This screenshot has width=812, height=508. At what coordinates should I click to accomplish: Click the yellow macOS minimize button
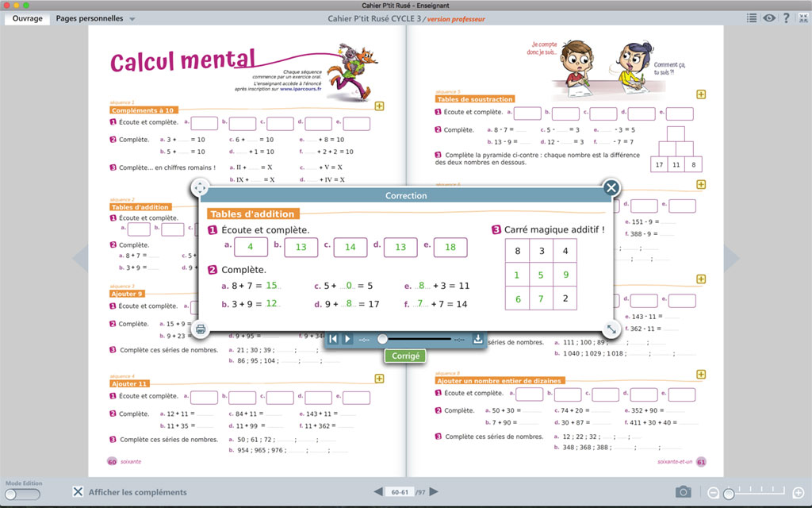[16, 6]
